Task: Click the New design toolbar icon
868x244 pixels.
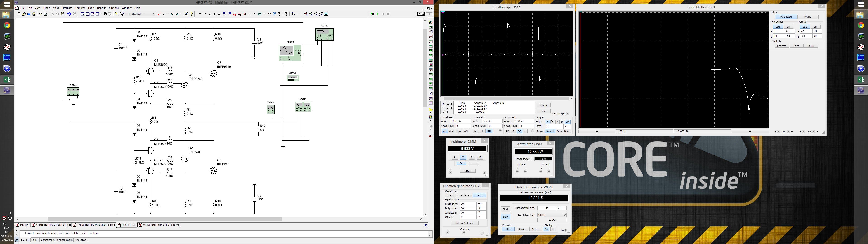Action: coord(19,14)
